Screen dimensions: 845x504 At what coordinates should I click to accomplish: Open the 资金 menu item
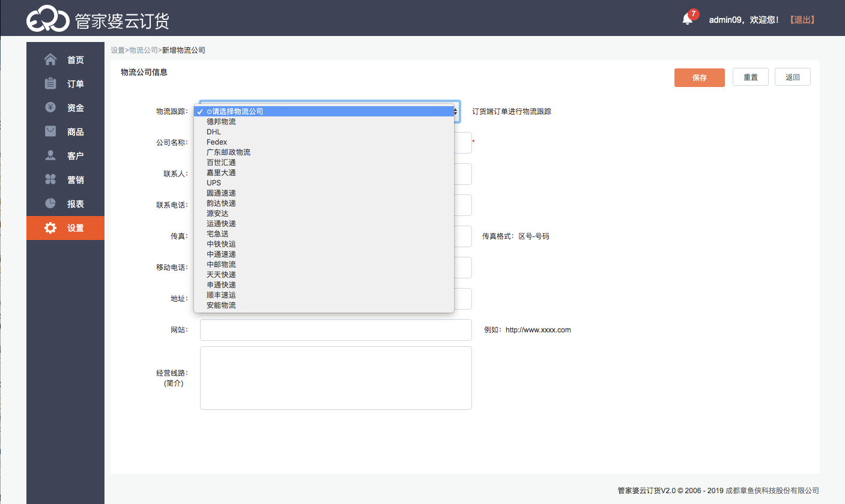[65, 108]
